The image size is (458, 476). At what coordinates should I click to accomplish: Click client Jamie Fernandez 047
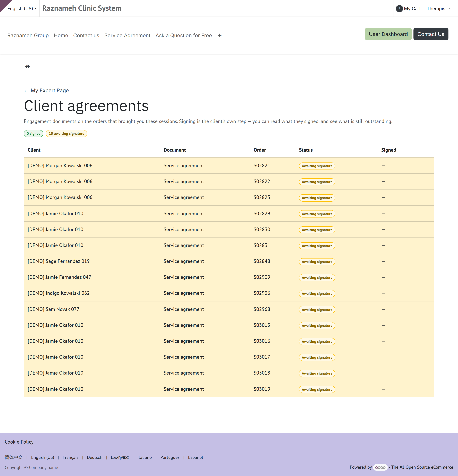59,277
